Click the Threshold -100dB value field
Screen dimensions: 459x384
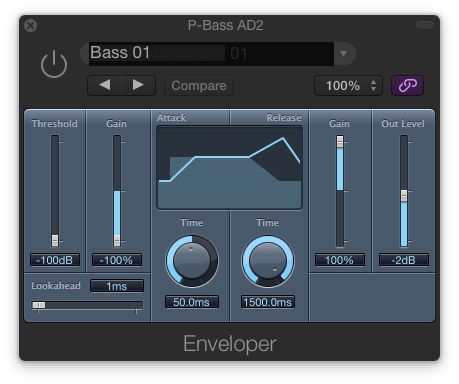55,260
